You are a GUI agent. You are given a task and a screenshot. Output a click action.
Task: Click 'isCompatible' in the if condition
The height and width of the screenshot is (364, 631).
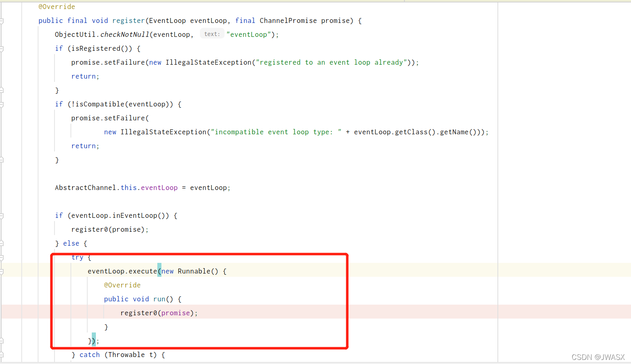100,104
